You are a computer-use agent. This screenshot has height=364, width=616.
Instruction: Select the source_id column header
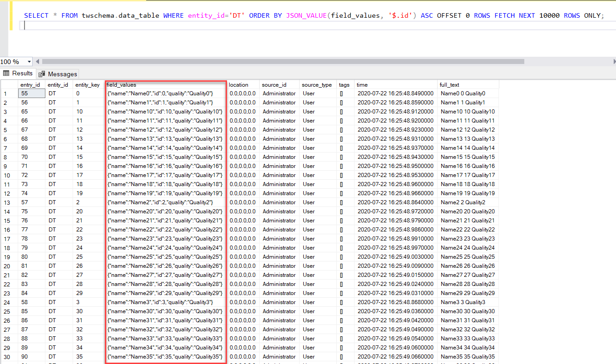click(280, 85)
